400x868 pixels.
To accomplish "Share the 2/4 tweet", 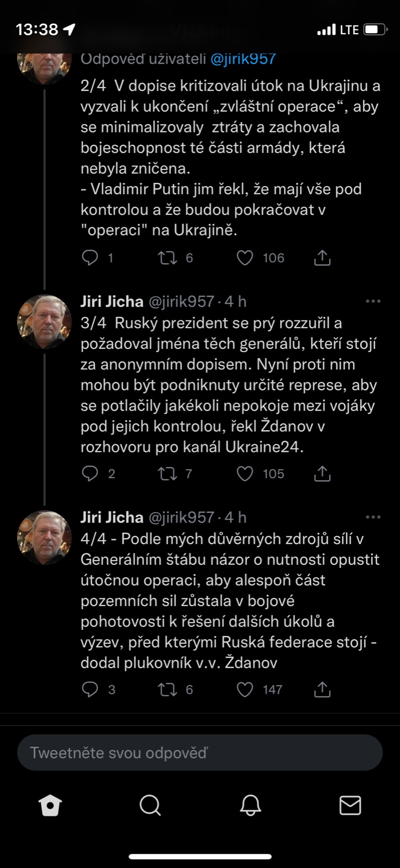I will 322,258.
